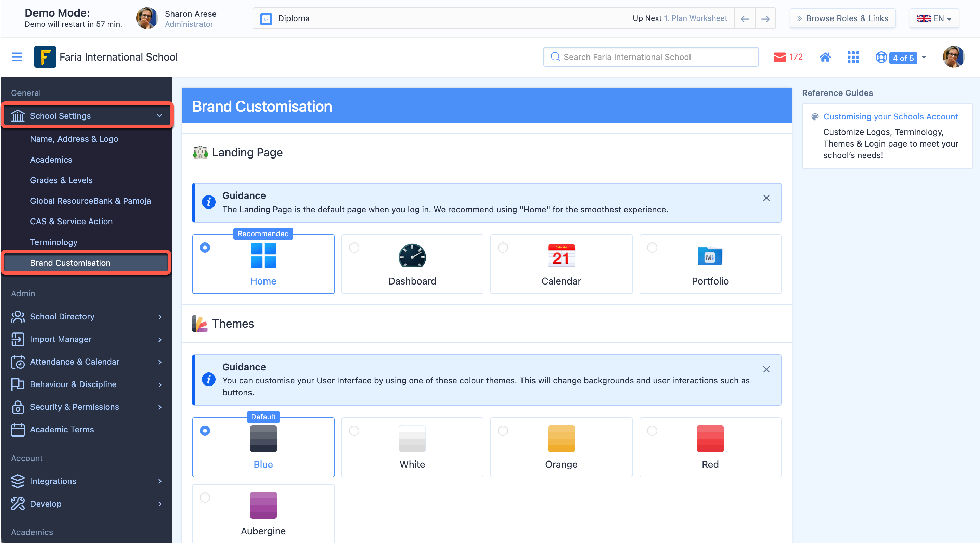Click the Behaviour & Discipline flag icon
980x543 pixels.
coord(17,384)
